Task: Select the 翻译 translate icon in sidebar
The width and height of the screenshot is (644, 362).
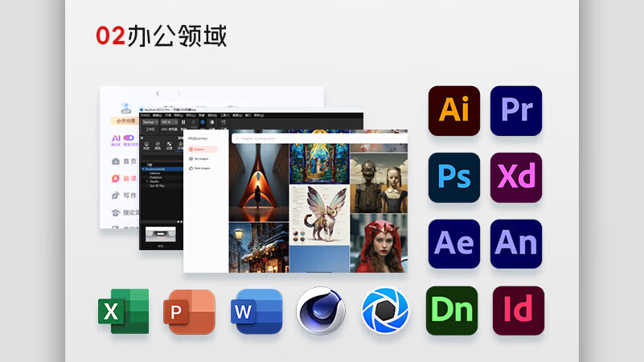Action: (116, 179)
